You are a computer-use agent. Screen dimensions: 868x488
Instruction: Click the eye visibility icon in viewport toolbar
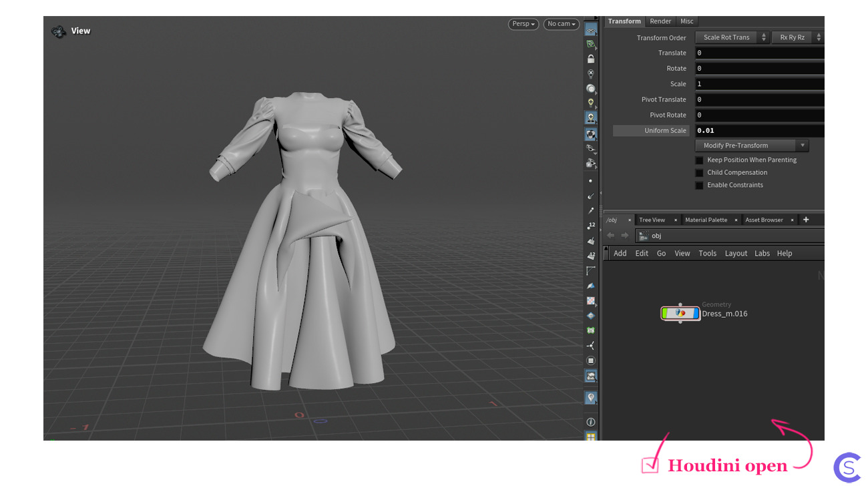[591, 148]
